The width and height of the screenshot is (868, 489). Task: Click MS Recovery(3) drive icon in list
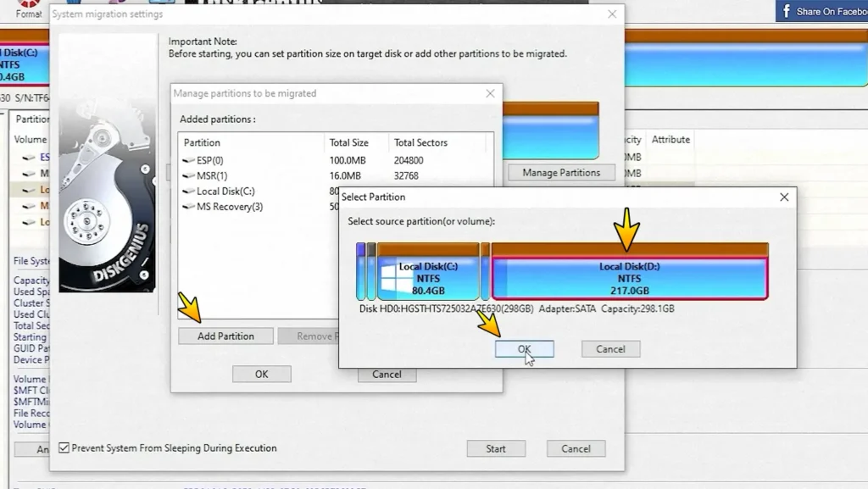(188, 207)
